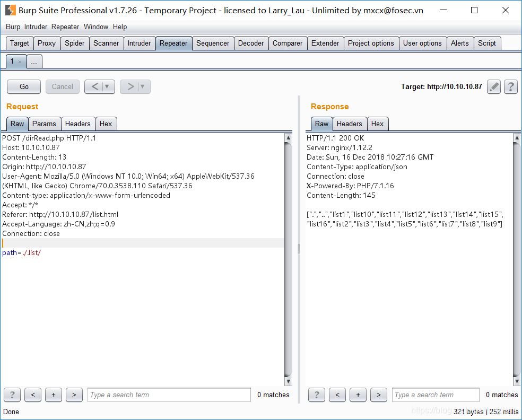This screenshot has width=522, height=420.
Task: Switch to the Proxy tab
Action: tap(47, 43)
